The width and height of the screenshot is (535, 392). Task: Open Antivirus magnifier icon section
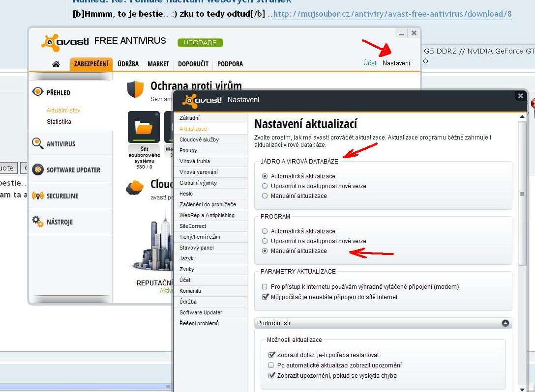click(x=37, y=143)
